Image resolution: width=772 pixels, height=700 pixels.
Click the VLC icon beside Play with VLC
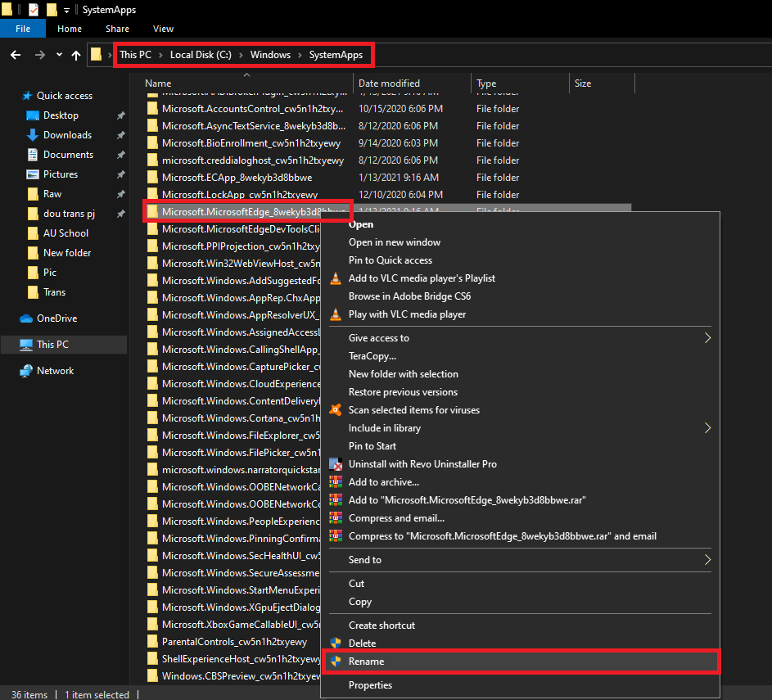335,314
